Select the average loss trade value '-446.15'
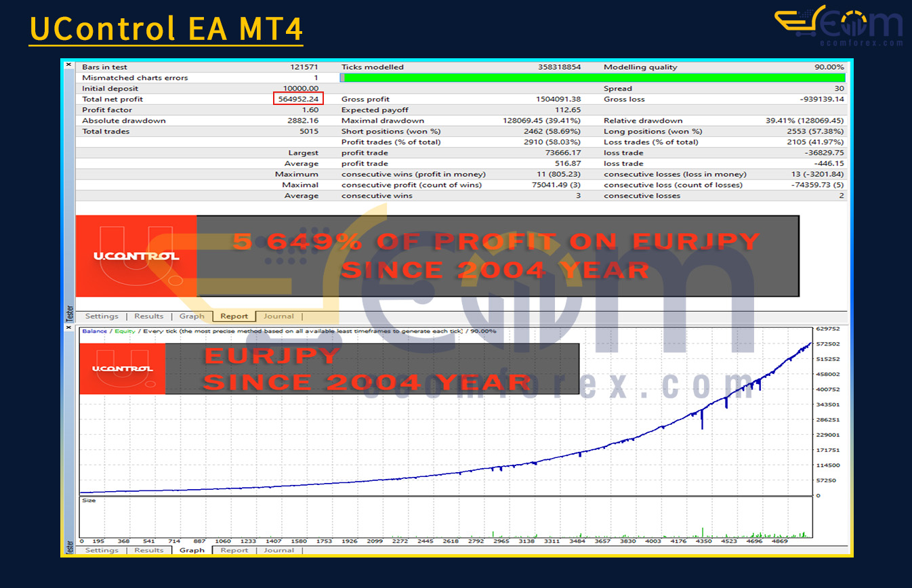Image resolution: width=912 pixels, height=588 pixels. (x=828, y=163)
